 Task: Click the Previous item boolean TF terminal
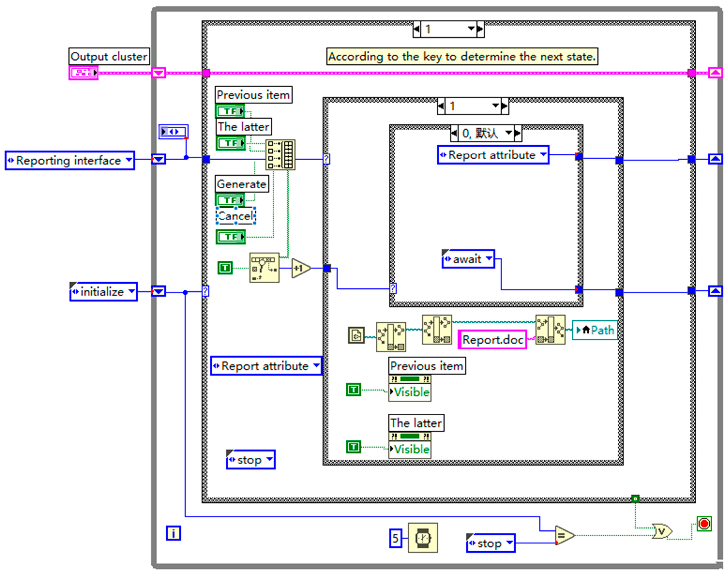(x=230, y=111)
